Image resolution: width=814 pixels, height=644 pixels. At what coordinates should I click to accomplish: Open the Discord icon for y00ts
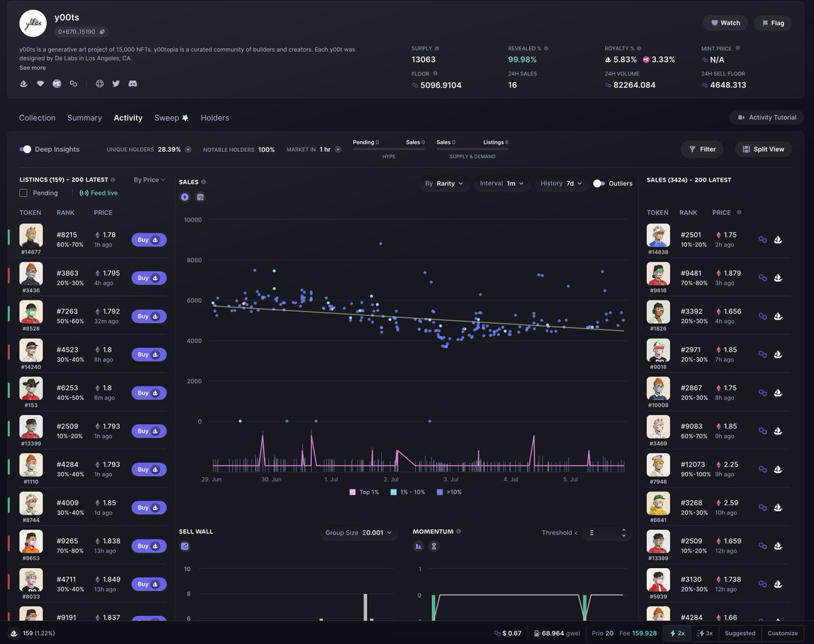tap(133, 83)
